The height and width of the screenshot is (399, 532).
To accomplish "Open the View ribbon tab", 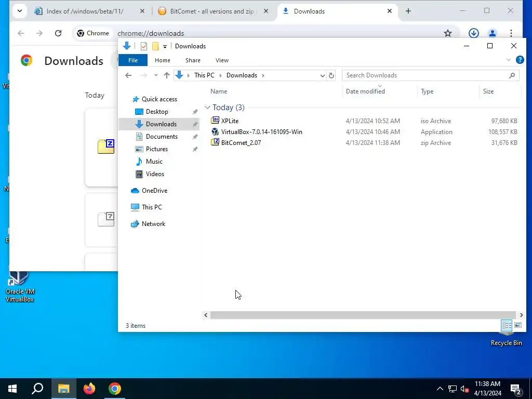I will point(222,60).
